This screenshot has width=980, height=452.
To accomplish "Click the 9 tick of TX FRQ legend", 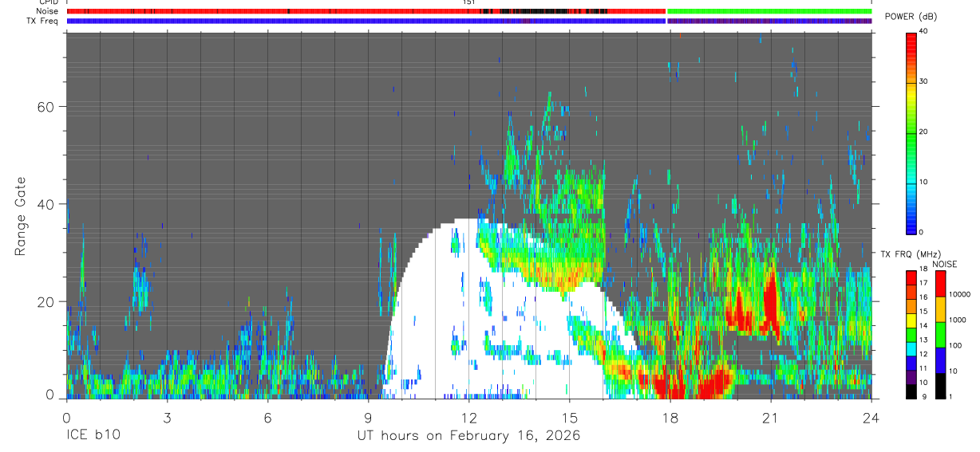I will coord(926,396).
